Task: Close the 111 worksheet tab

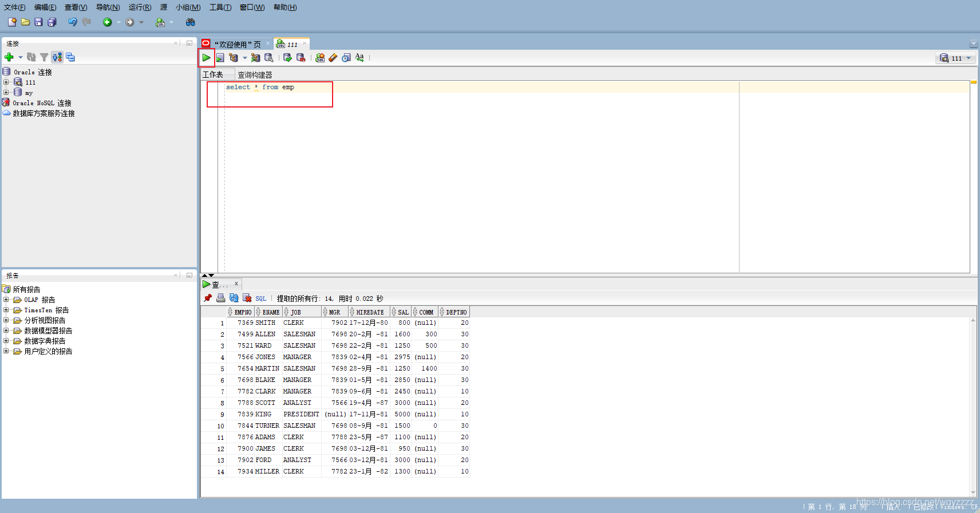Action: (x=305, y=43)
